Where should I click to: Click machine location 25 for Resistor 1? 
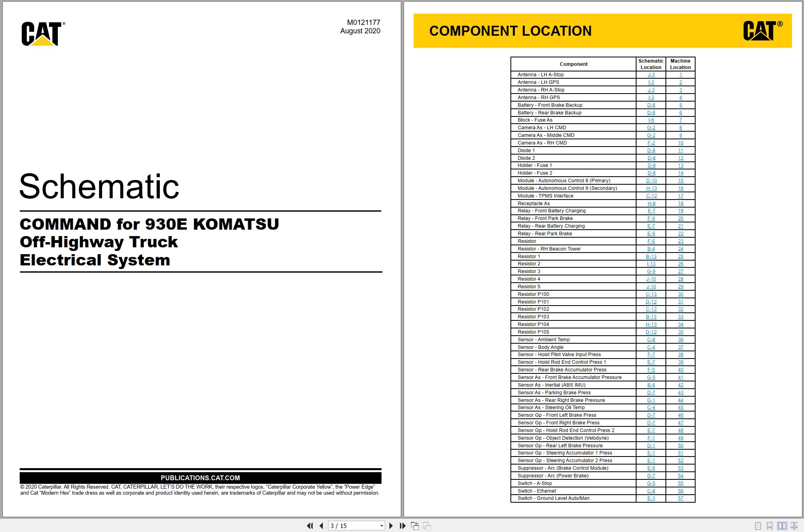(x=680, y=257)
